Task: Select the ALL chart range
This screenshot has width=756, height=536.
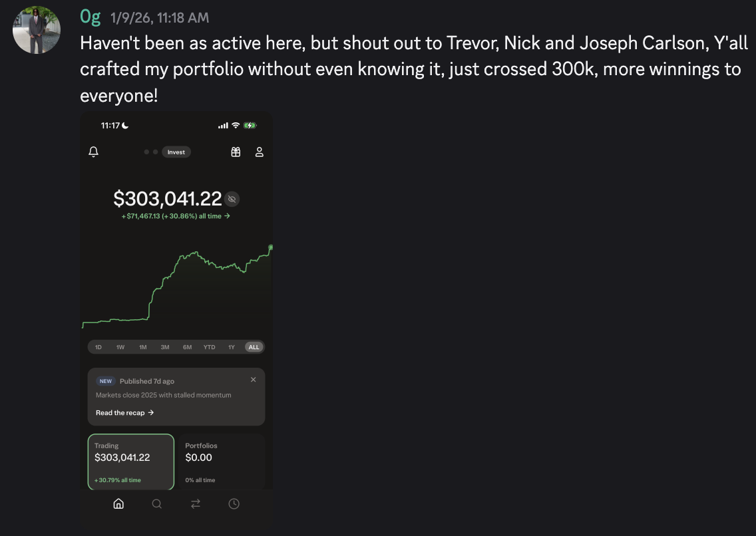Action: point(254,347)
